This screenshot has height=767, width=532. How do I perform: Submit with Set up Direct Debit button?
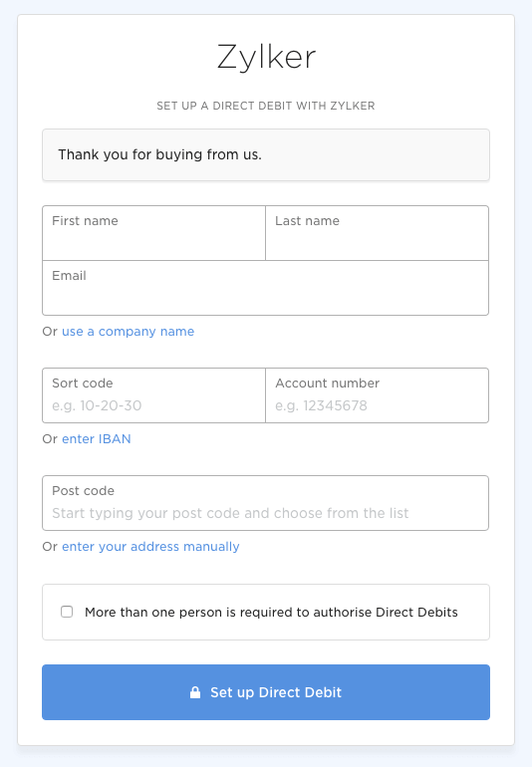coord(266,692)
